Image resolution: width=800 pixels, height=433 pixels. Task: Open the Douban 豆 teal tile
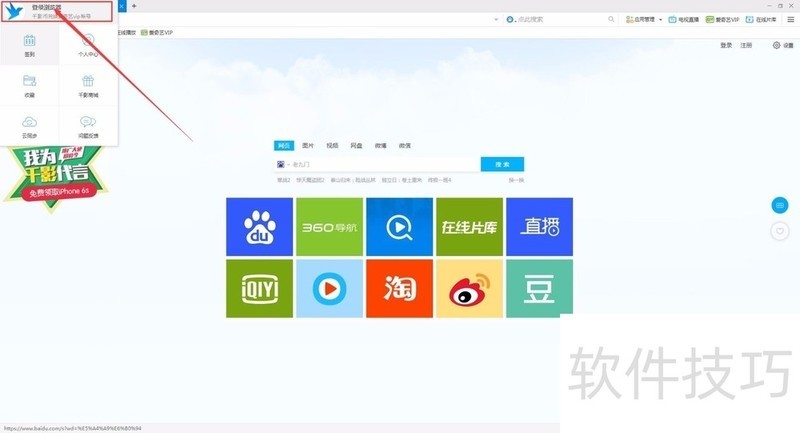539,289
